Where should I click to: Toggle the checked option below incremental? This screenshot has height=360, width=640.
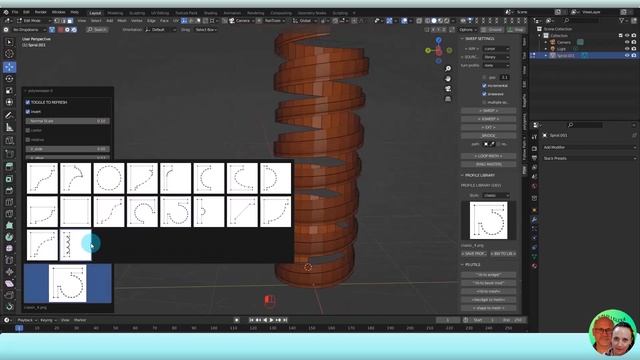point(484,94)
